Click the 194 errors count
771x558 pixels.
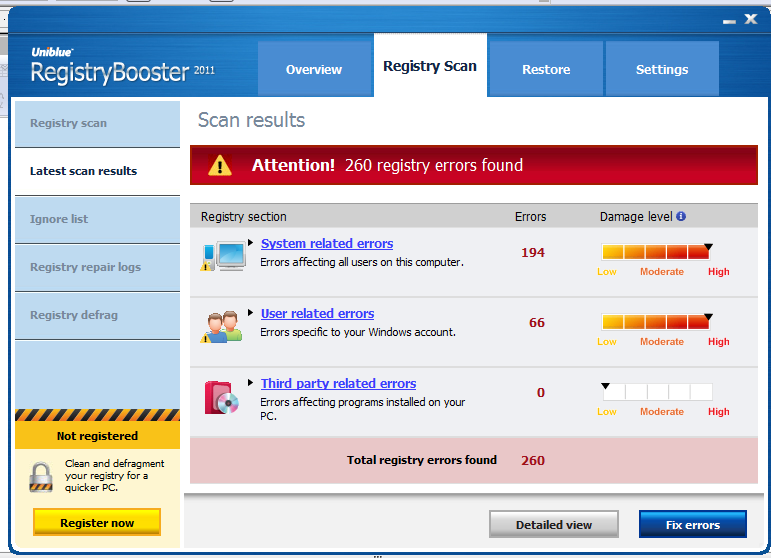533,253
